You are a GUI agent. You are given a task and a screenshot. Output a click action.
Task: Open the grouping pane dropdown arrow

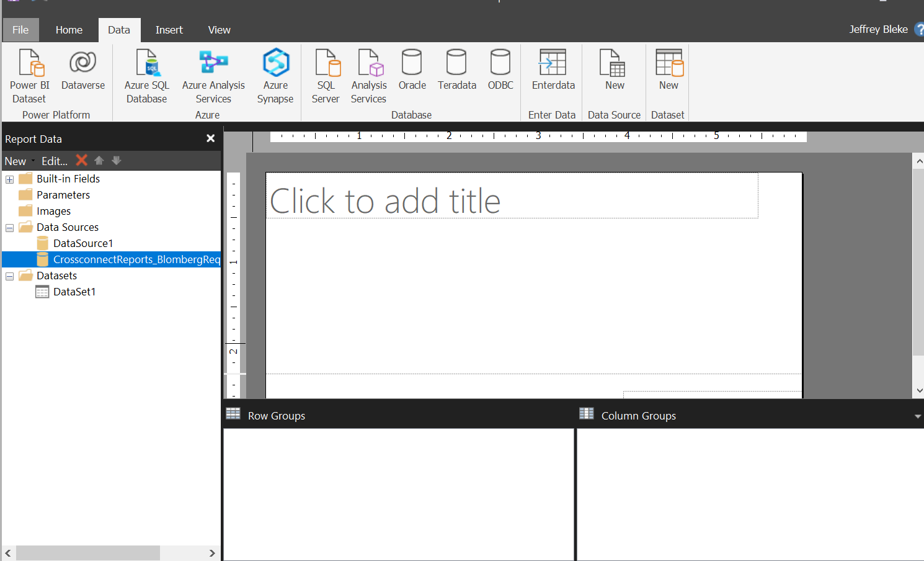pyautogui.click(x=918, y=416)
